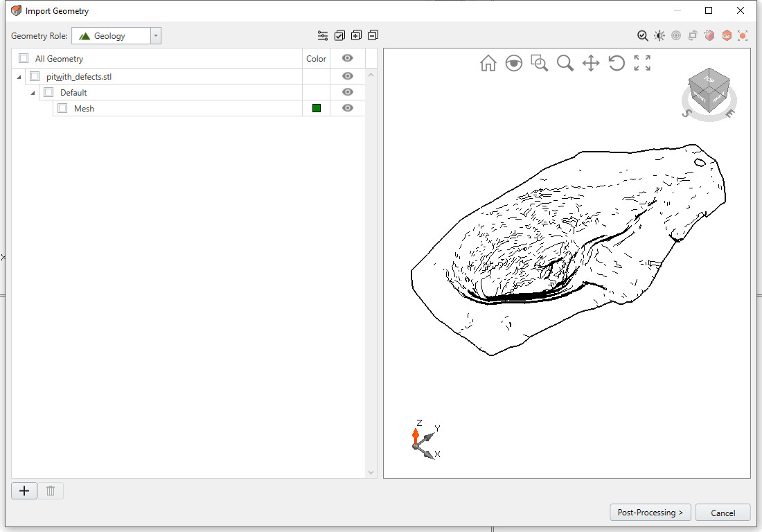
Task: Collapse the Default tree node
Action: click(x=33, y=93)
